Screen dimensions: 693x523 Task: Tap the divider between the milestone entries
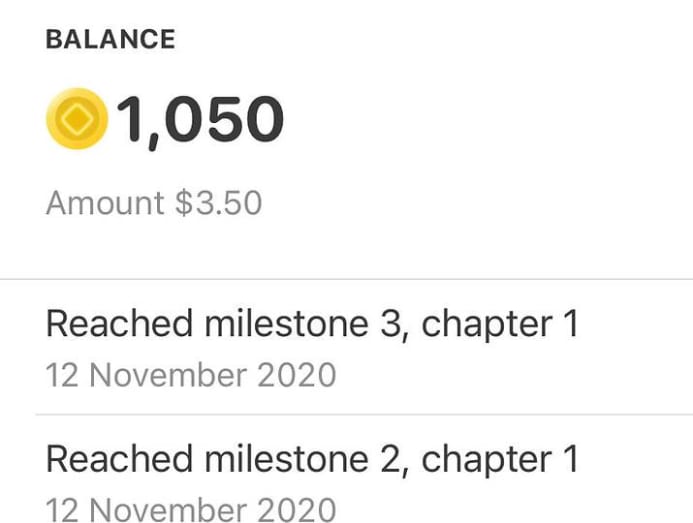pos(364,414)
